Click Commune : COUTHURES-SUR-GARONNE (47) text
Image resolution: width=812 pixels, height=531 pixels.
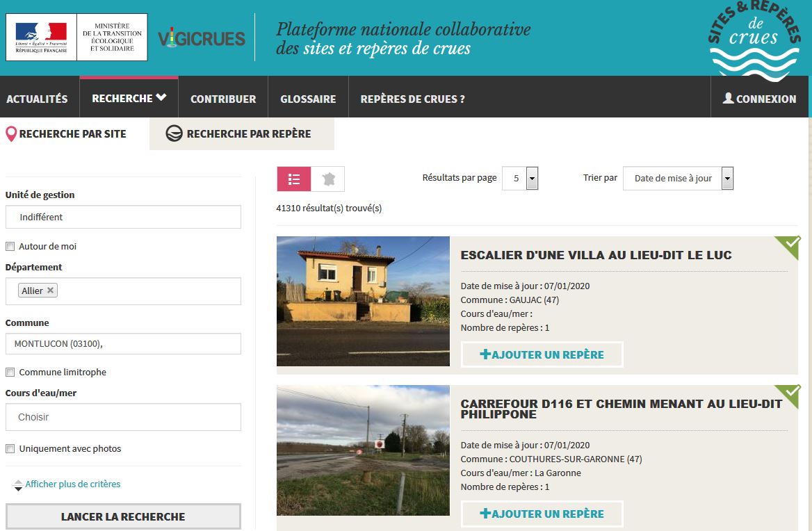[x=551, y=459]
